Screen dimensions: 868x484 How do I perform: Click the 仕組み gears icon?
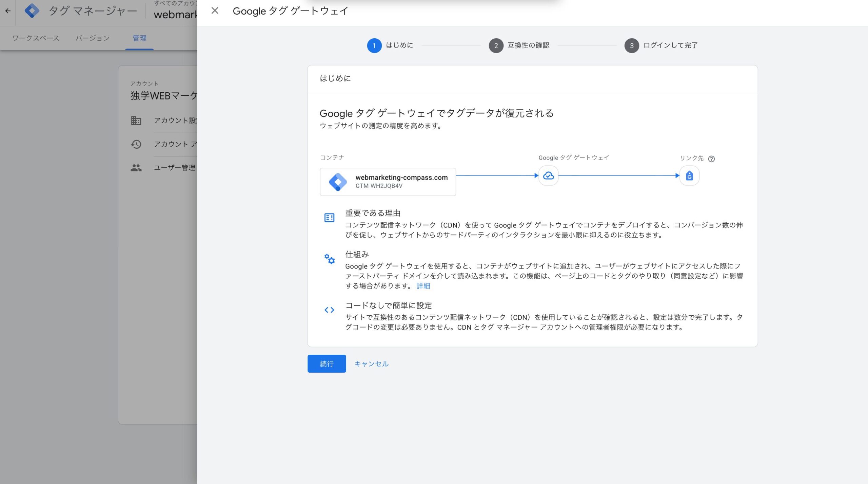[x=329, y=259]
